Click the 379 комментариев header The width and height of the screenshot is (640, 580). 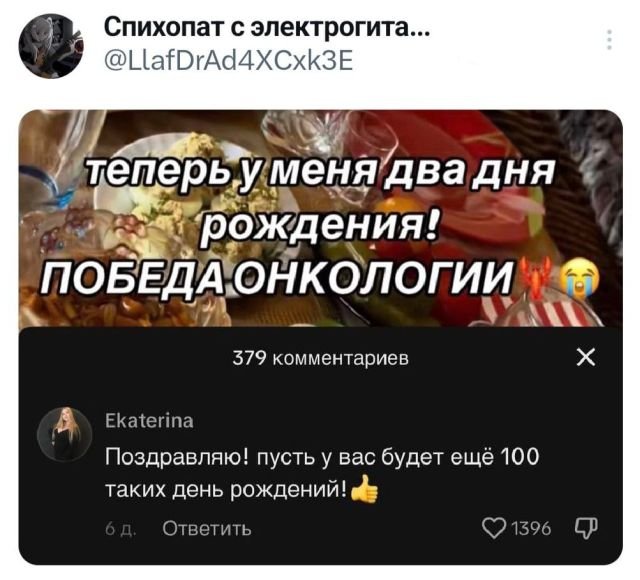(x=320, y=358)
